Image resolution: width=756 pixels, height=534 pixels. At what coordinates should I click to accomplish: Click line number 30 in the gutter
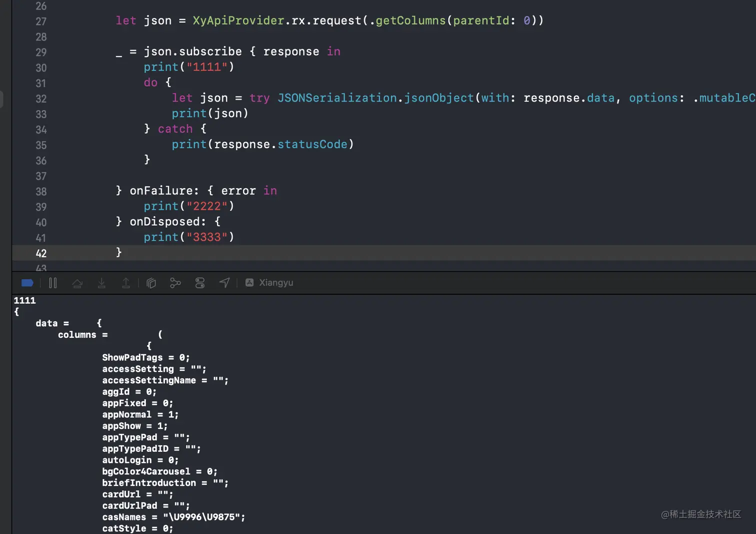point(41,68)
